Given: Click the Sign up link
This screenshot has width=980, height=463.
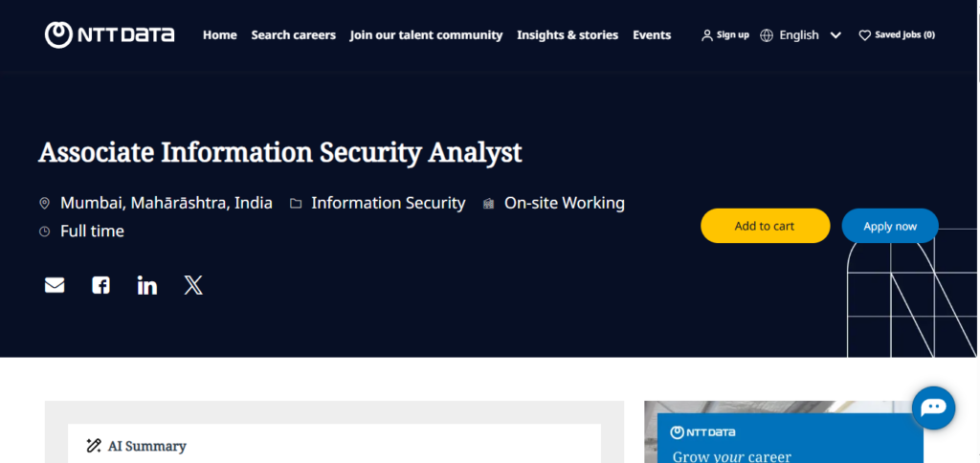Looking at the screenshot, I should [732, 35].
